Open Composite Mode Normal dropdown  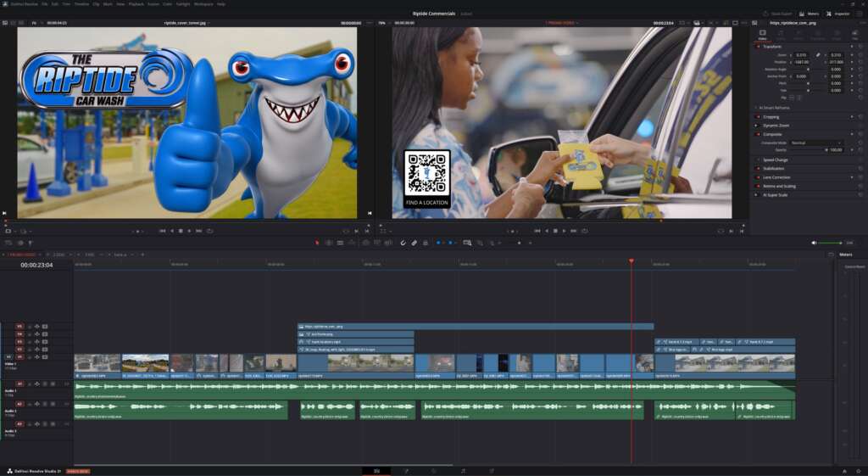(x=816, y=143)
